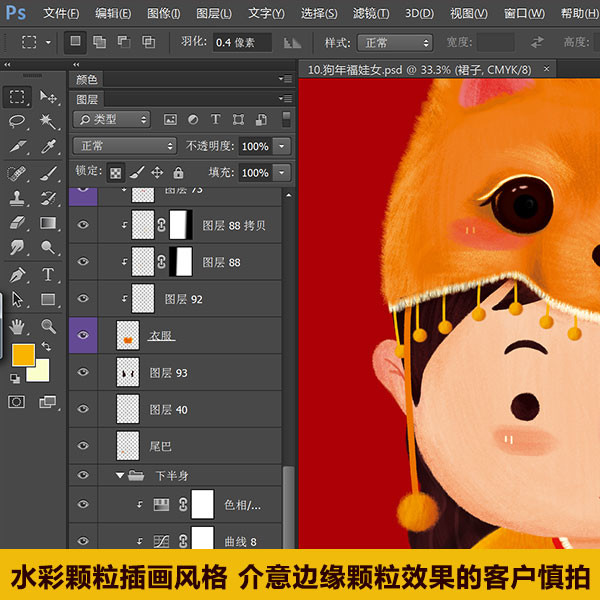Hide the 尾巴 layer

pyautogui.click(x=83, y=445)
